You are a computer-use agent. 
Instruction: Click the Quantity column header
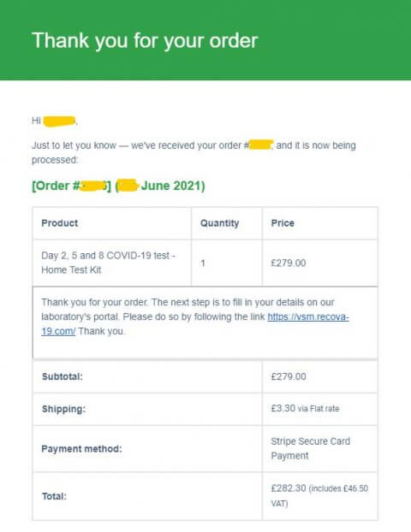click(219, 223)
